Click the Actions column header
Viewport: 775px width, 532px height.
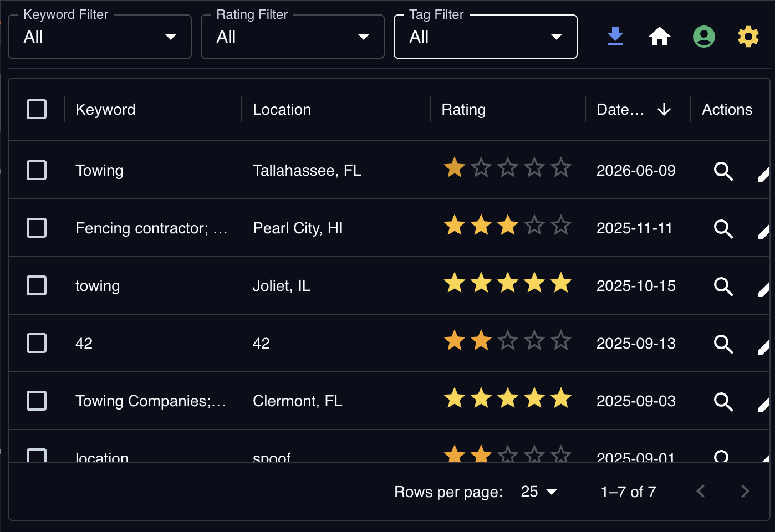pyautogui.click(x=727, y=110)
